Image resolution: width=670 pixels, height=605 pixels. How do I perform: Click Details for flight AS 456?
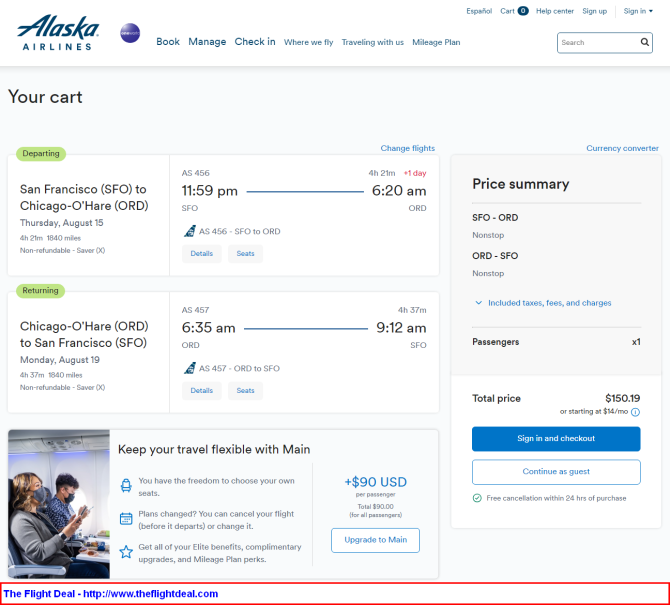pyautogui.click(x=202, y=253)
